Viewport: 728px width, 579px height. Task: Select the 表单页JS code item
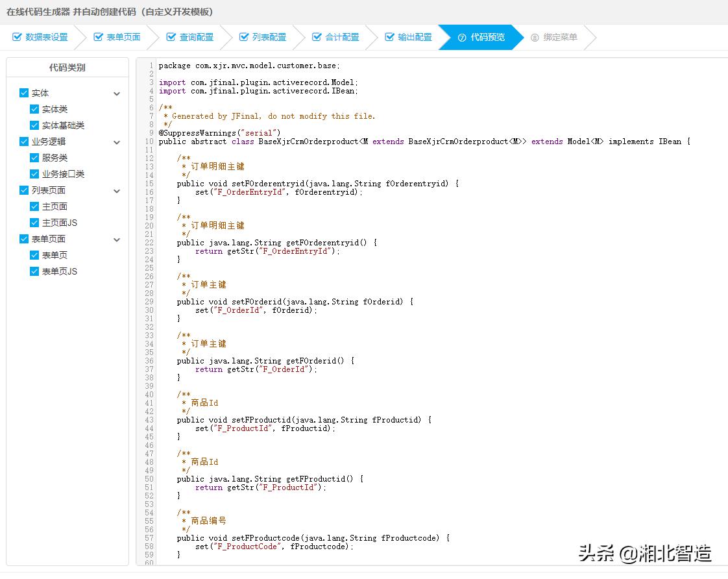click(x=60, y=271)
